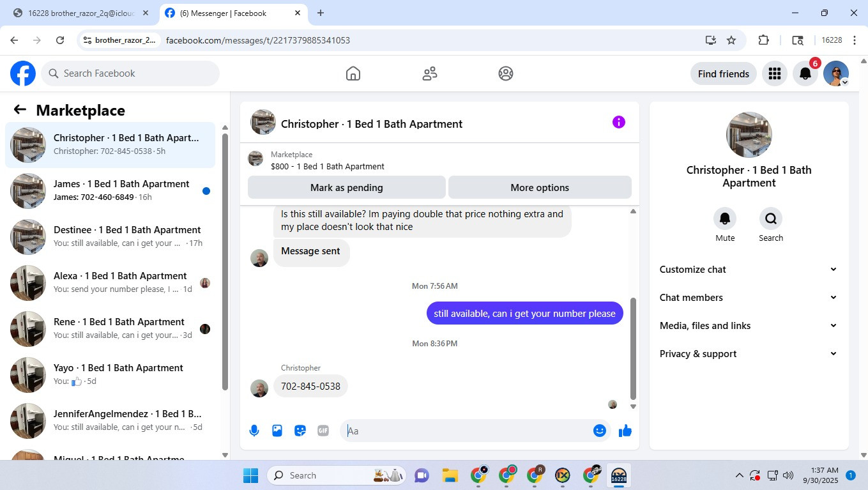This screenshot has height=490, width=868.
Task: Open the Facebook apps grid menu
Action: [x=775, y=73]
